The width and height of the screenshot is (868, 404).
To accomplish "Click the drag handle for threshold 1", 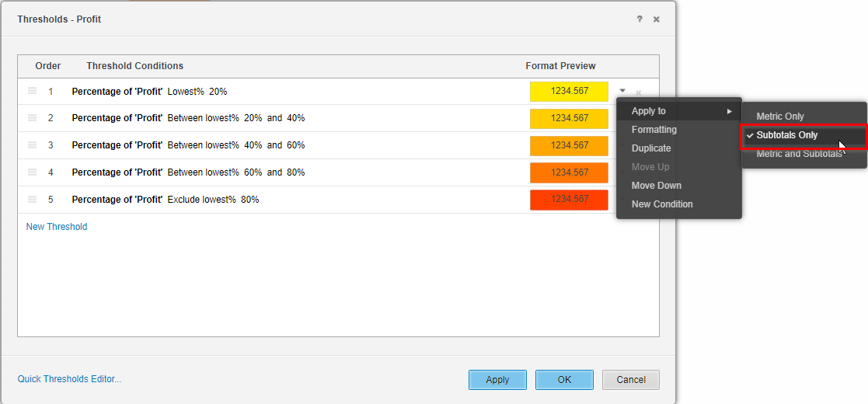I will [x=32, y=91].
